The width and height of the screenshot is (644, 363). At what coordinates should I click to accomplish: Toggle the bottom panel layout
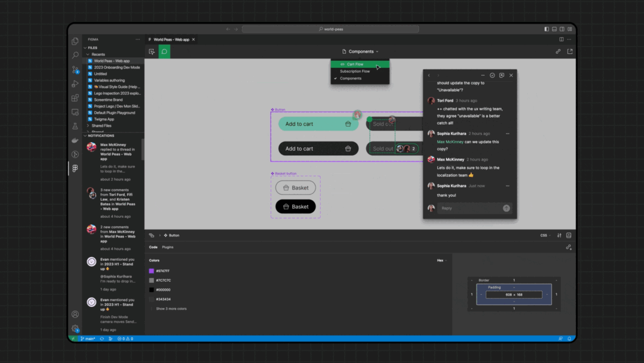pyautogui.click(x=555, y=29)
